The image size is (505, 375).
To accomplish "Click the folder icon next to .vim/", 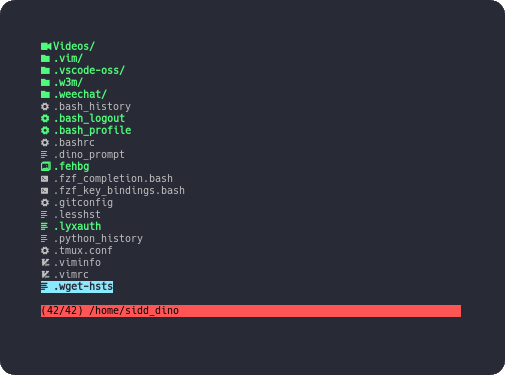I will pyautogui.click(x=45, y=59).
